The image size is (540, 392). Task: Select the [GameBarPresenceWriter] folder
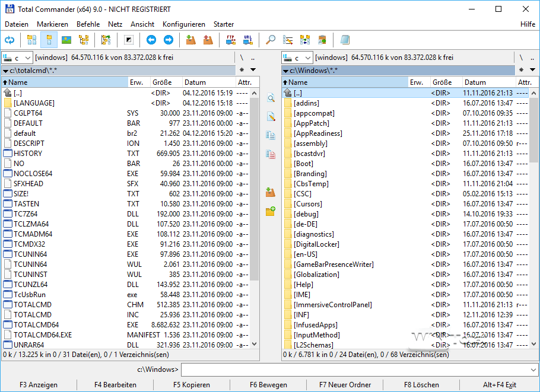point(406,264)
